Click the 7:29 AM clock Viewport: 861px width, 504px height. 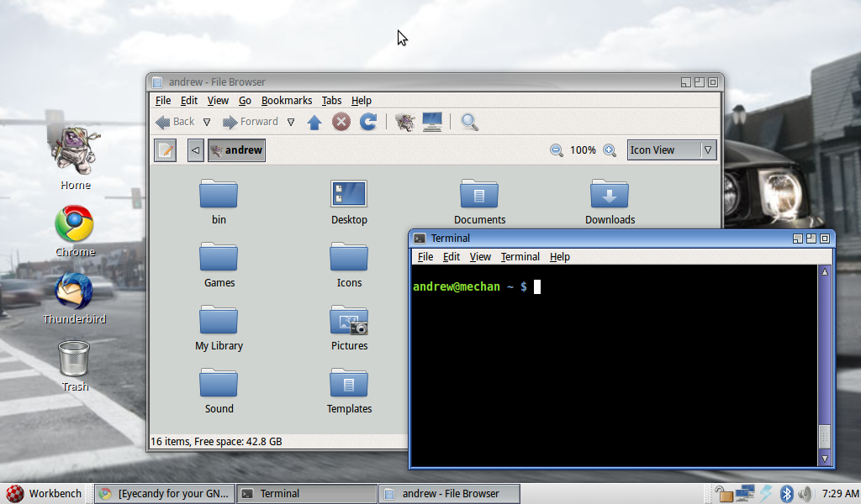[841, 494]
